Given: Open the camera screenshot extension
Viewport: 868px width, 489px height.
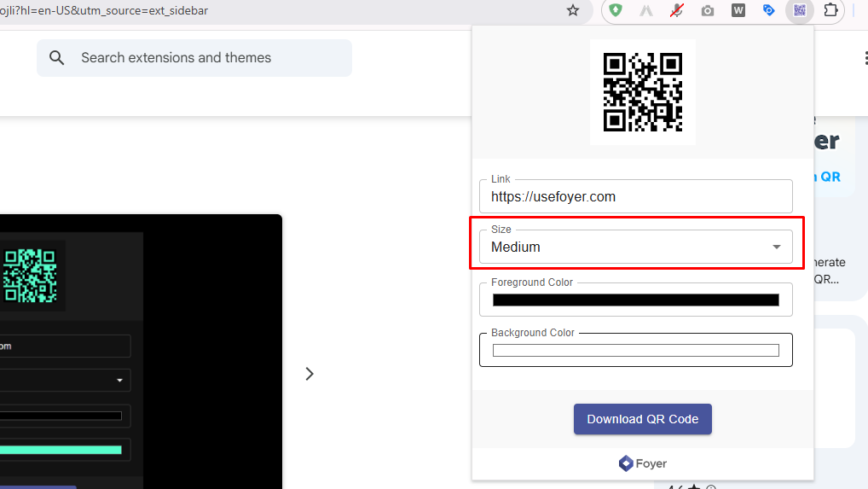Looking at the screenshot, I should [x=708, y=10].
